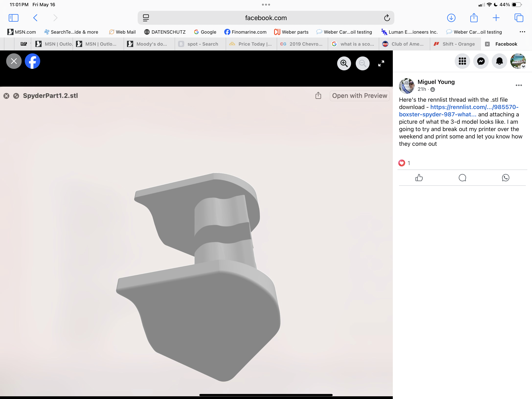Switch to Price Today tab
The image size is (532, 399).
click(x=251, y=44)
